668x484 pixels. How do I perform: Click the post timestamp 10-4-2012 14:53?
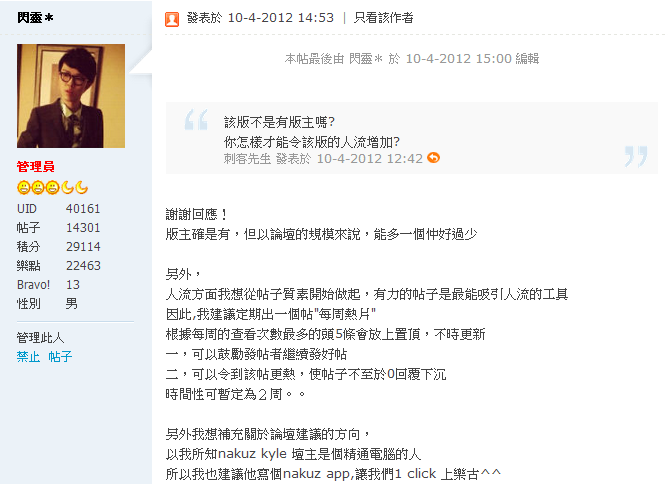pyautogui.click(x=281, y=18)
